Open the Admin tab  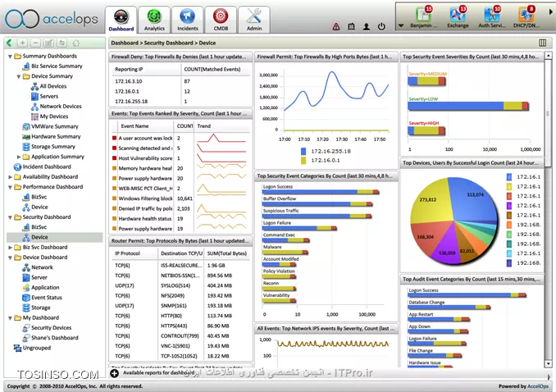[x=254, y=20]
